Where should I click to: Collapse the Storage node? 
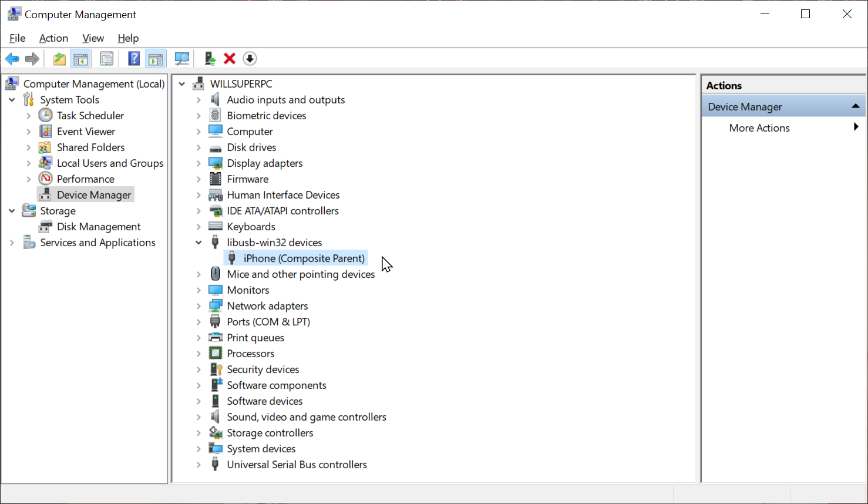click(x=12, y=211)
